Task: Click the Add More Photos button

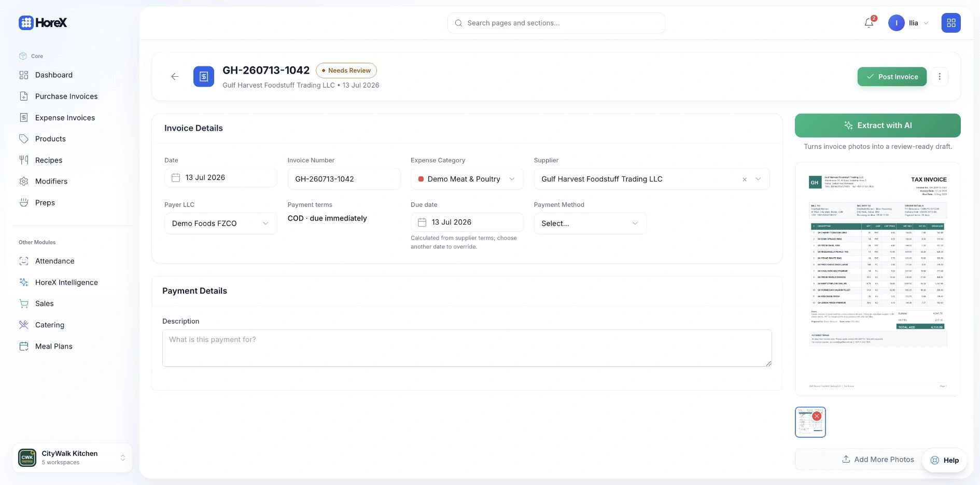Action: click(x=877, y=460)
